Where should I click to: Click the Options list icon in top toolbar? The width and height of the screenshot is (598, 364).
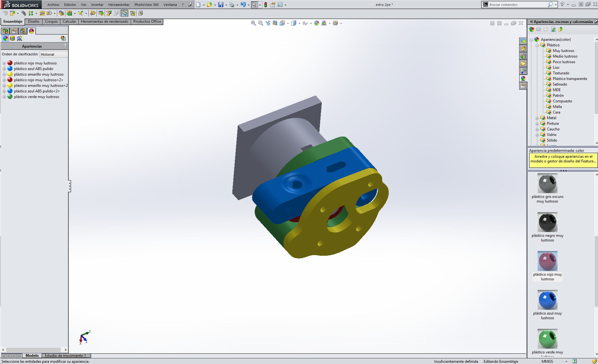280,5
